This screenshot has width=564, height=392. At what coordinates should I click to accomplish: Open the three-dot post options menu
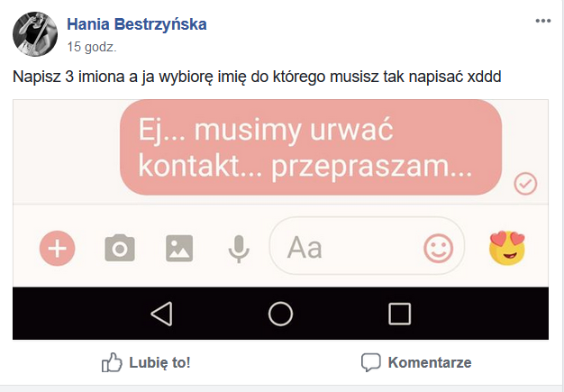point(542,21)
